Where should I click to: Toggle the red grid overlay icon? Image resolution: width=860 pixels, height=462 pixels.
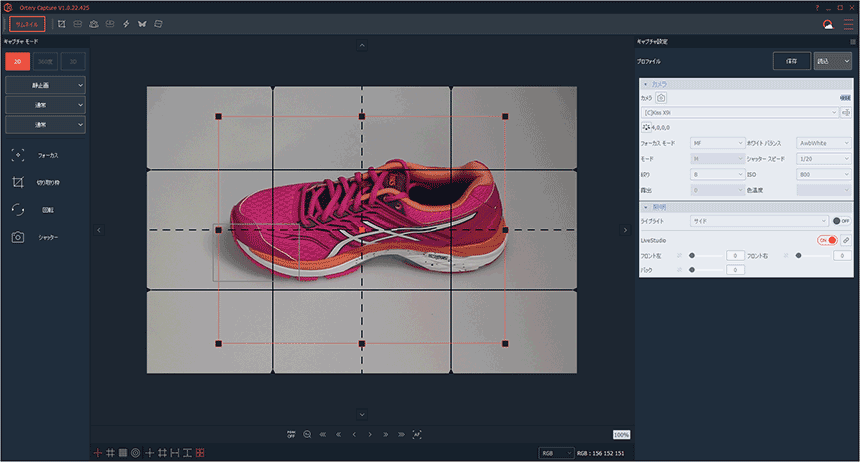200,453
